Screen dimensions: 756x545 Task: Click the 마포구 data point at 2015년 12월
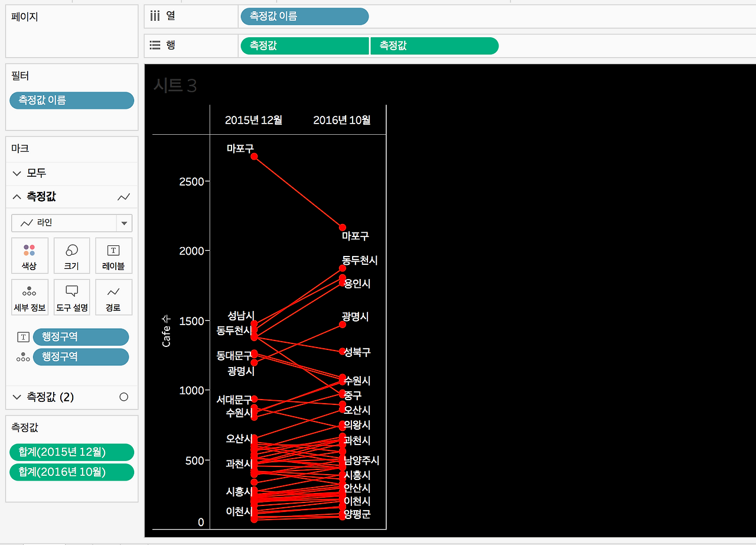point(254,157)
